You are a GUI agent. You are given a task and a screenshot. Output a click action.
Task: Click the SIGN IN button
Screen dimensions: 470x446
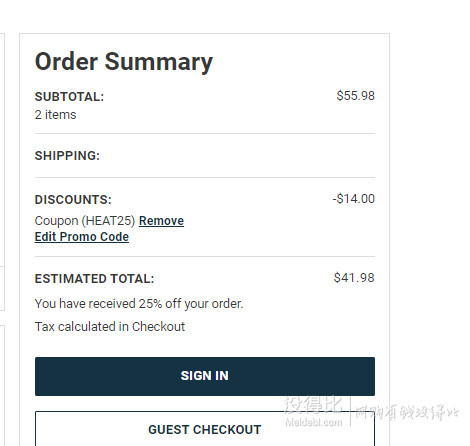click(205, 376)
